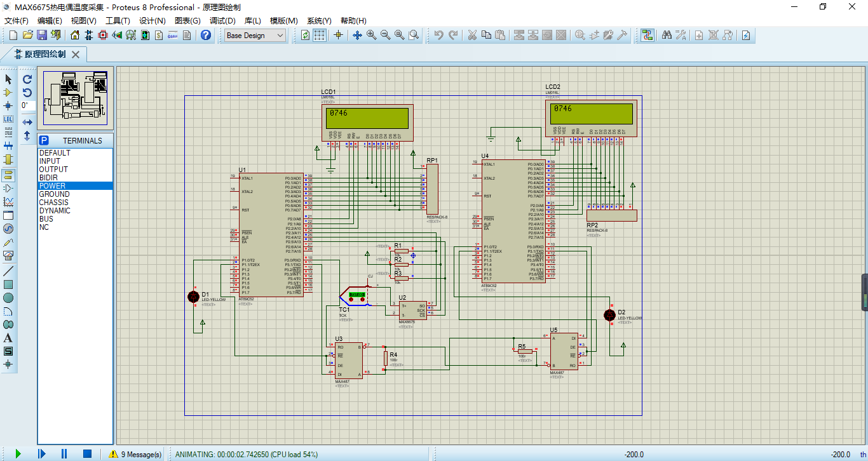Choose Junction Dot Mode tool

(8, 105)
